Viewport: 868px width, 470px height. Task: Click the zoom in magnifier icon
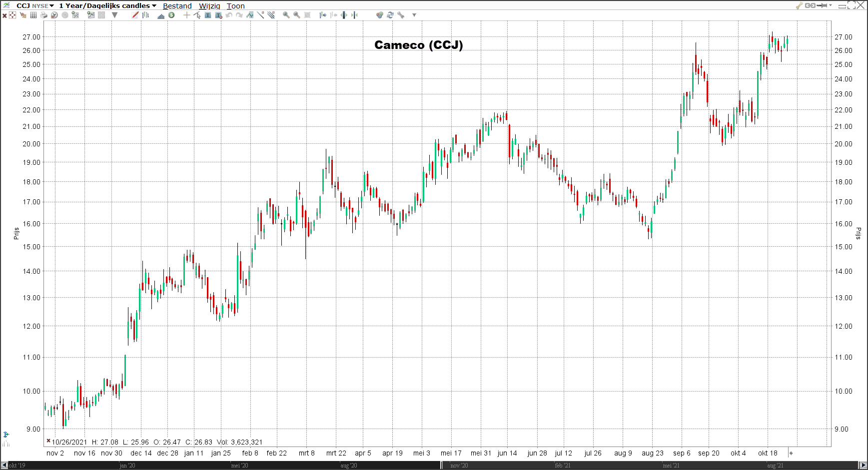[x=286, y=15]
